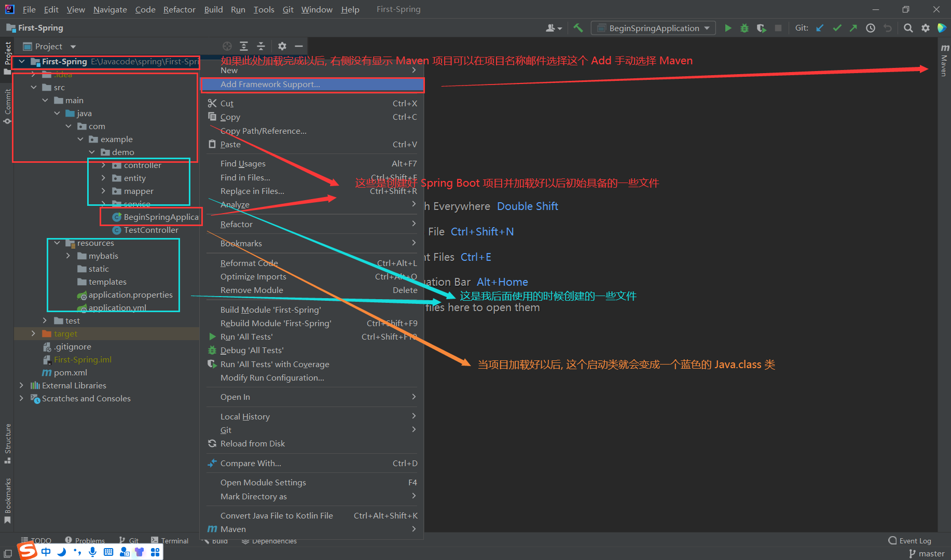
Task: Click the colorful plugin icon at top right
Action: pyautogui.click(x=942, y=28)
